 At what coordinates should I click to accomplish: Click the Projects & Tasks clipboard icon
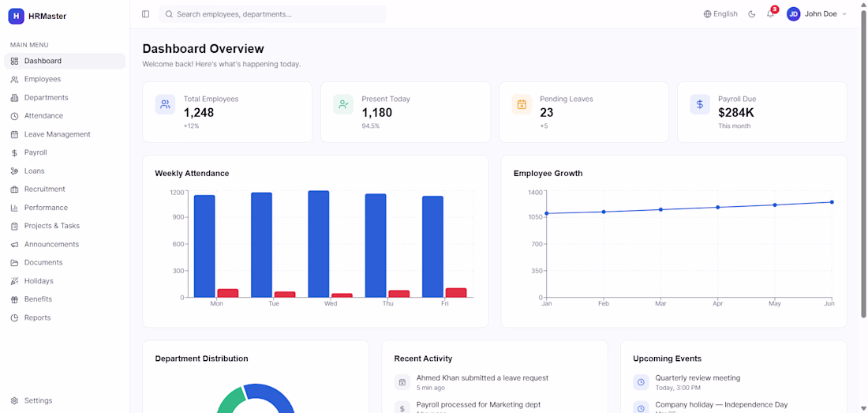14,226
